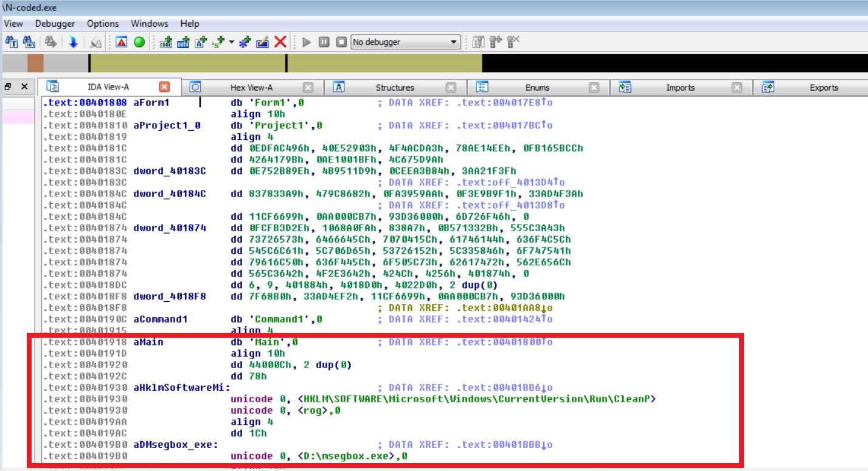Click the red warning triangle icon

click(x=122, y=42)
